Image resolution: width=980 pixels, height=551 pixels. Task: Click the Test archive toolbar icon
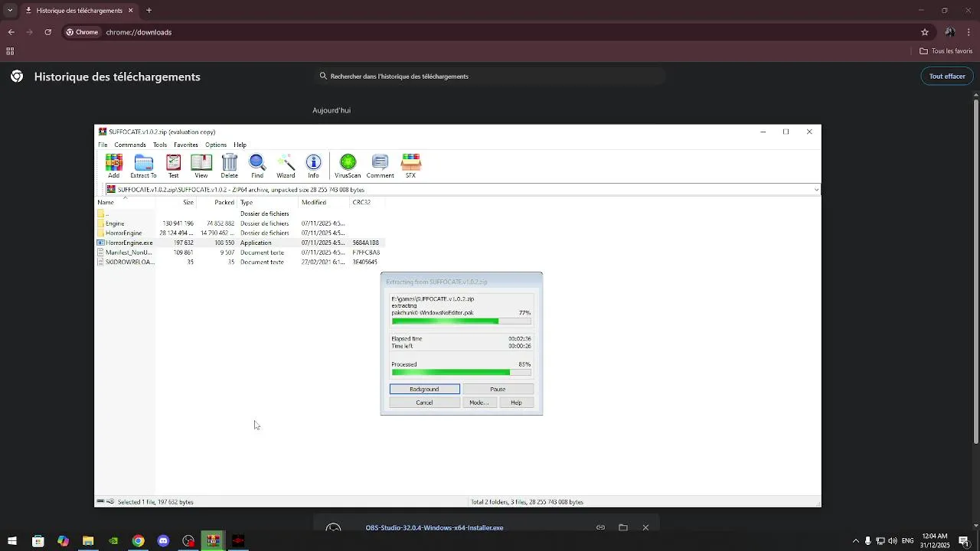coord(174,166)
